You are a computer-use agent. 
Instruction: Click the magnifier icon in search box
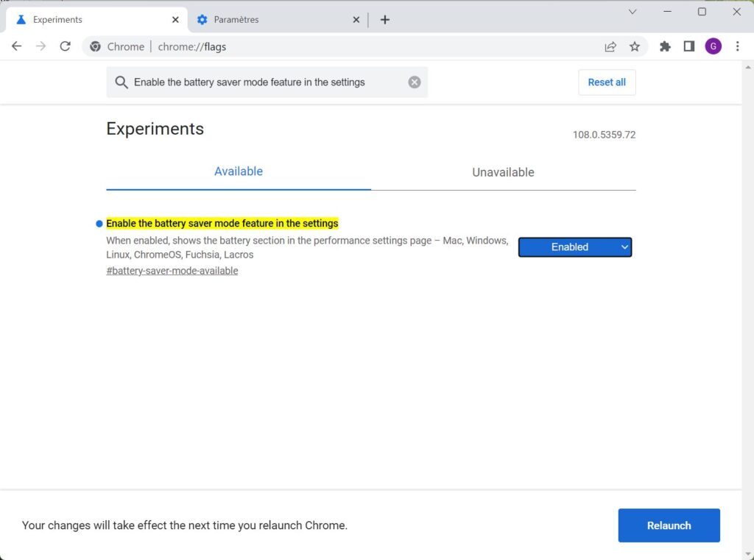(121, 82)
